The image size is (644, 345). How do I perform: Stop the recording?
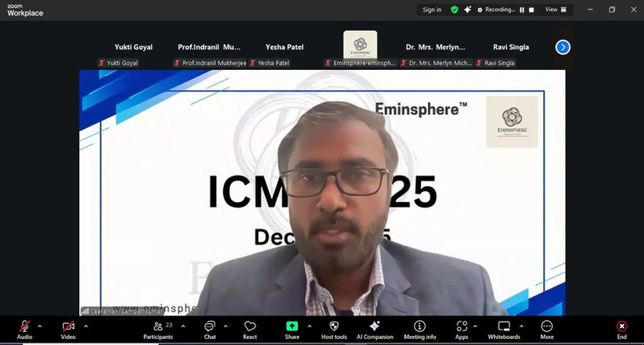tap(531, 10)
